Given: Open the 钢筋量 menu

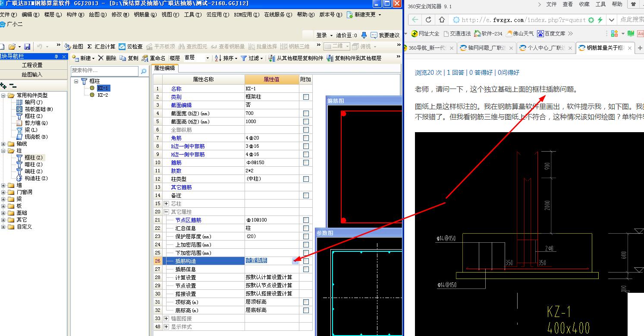Looking at the screenshot, I should 145,15.
